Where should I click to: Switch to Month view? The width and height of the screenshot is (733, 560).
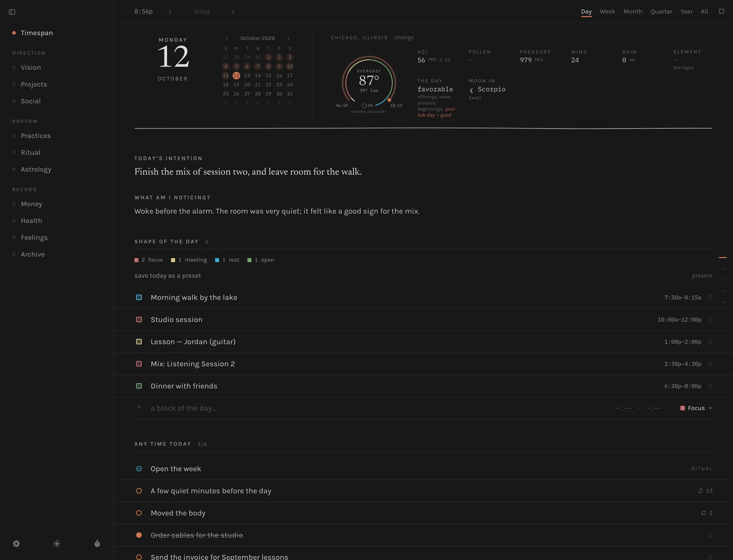(x=633, y=11)
